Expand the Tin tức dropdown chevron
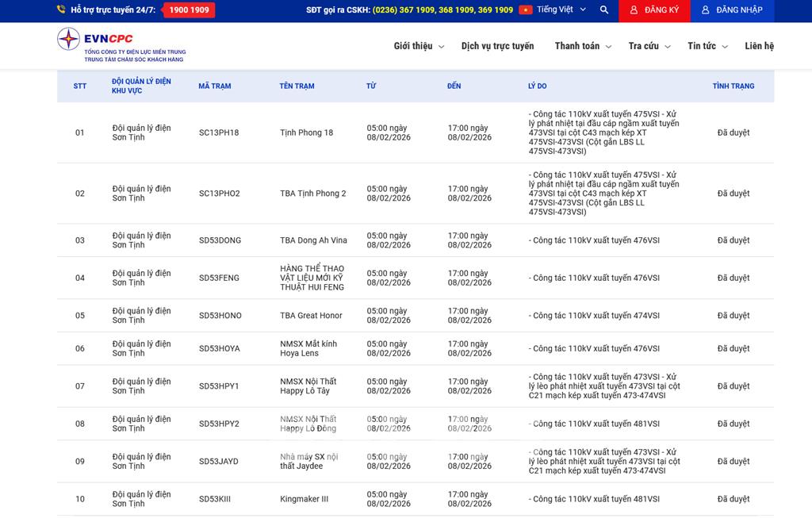 pos(724,47)
